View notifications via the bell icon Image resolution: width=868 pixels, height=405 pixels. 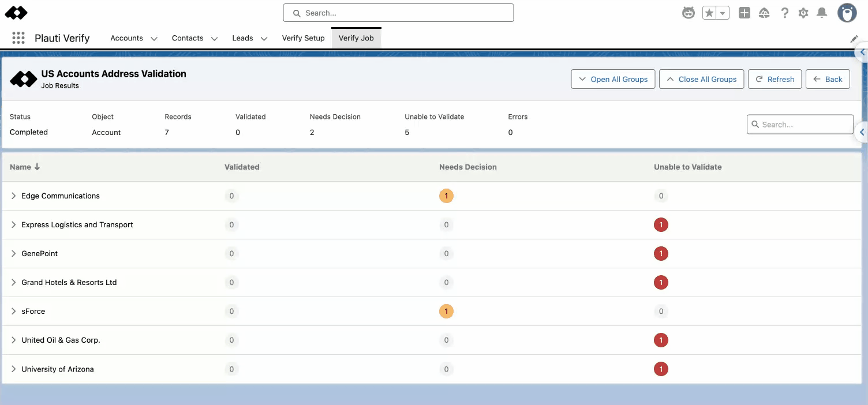point(822,13)
